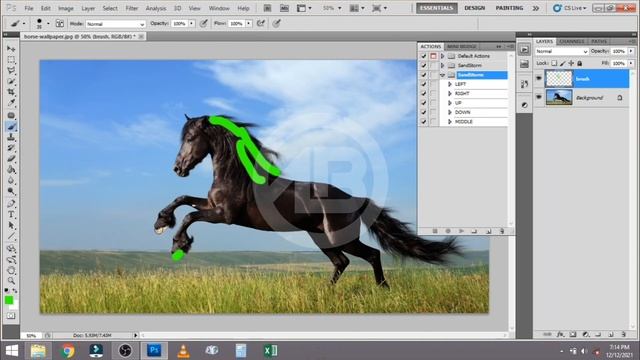640x360 pixels.
Task: Open brush Mode dropdown in options bar
Action: (x=116, y=24)
